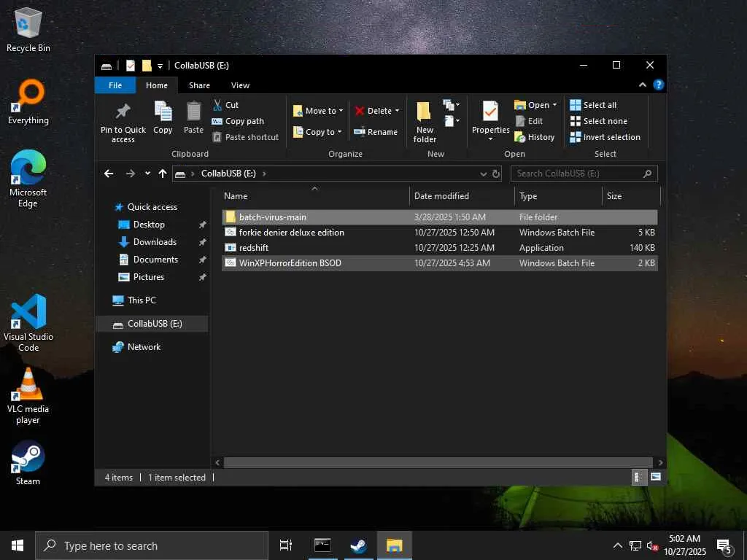Click the Copy icon in the ribbon
747x560 pixels.
[163, 112]
